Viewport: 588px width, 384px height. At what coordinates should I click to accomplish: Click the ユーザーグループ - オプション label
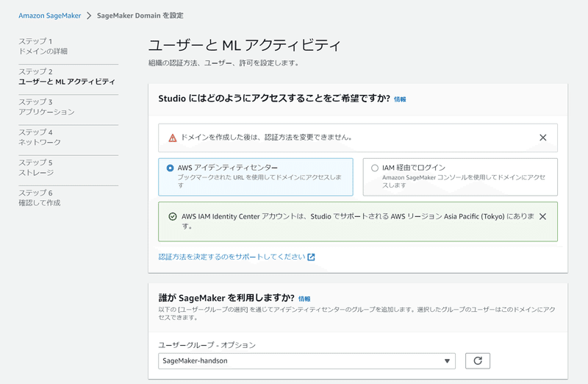pos(207,345)
